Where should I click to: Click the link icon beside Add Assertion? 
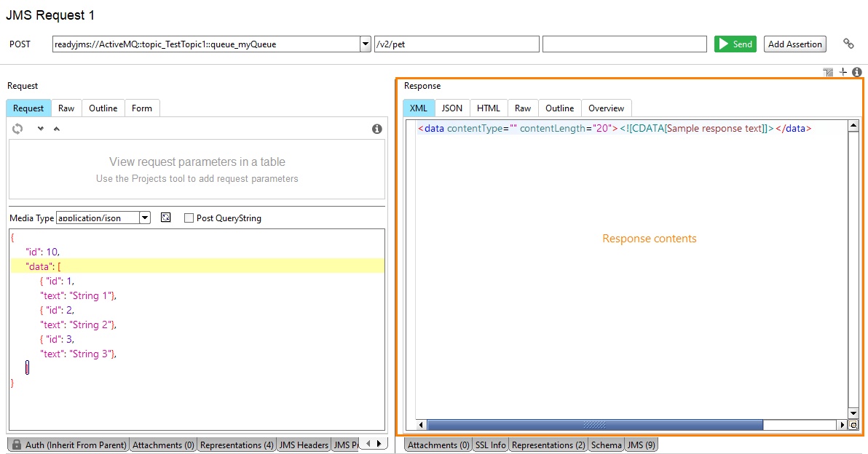click(x=848, y=44)
